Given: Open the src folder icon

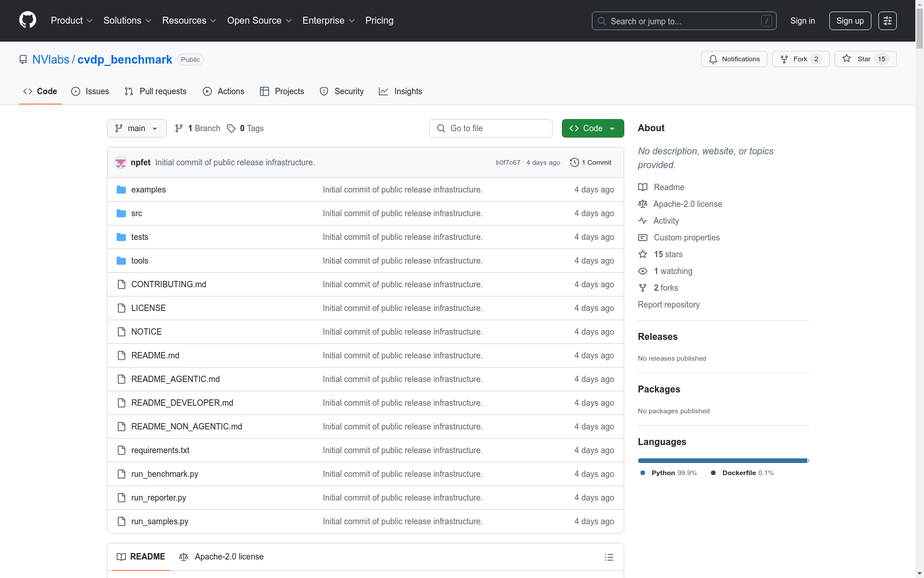Looking at the screenshot, I should coord(121,213).
